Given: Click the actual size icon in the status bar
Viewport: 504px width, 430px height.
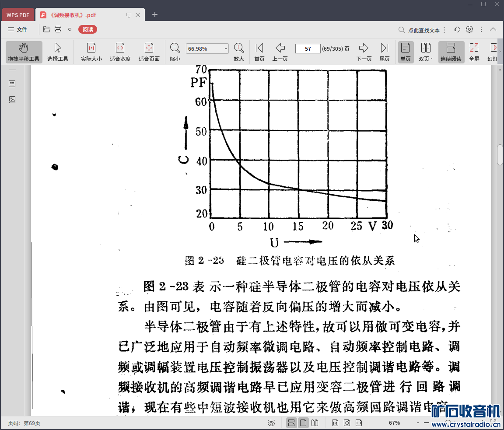Looking at the screenshot, I should 335,423.
